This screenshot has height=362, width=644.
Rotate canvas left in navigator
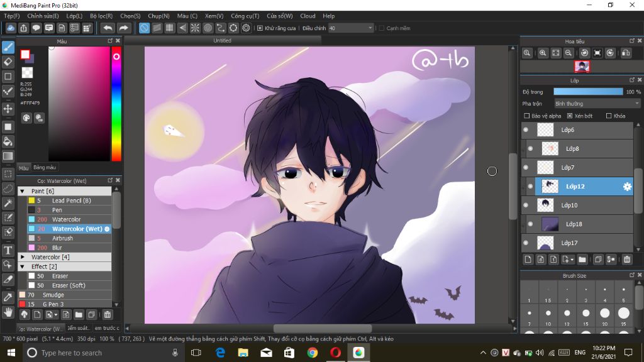[x=584, y=53]
